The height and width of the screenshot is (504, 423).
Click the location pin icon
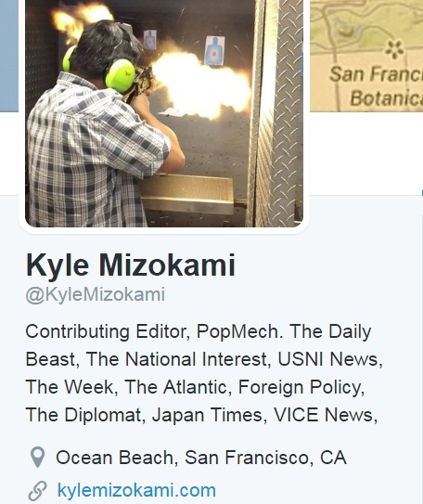pyautogui.click(x=38, y=457)
